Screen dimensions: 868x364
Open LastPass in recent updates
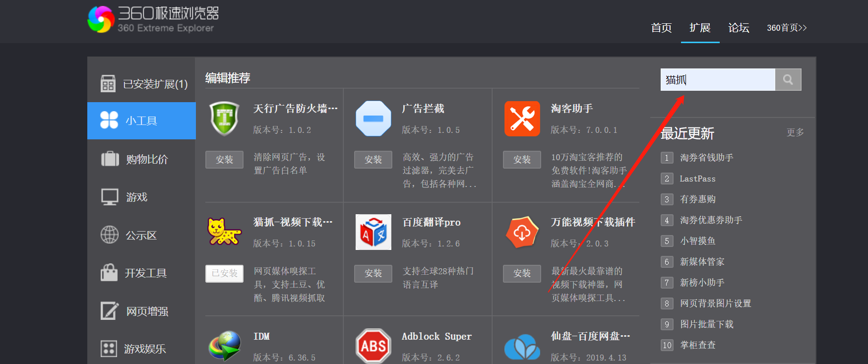697,179
